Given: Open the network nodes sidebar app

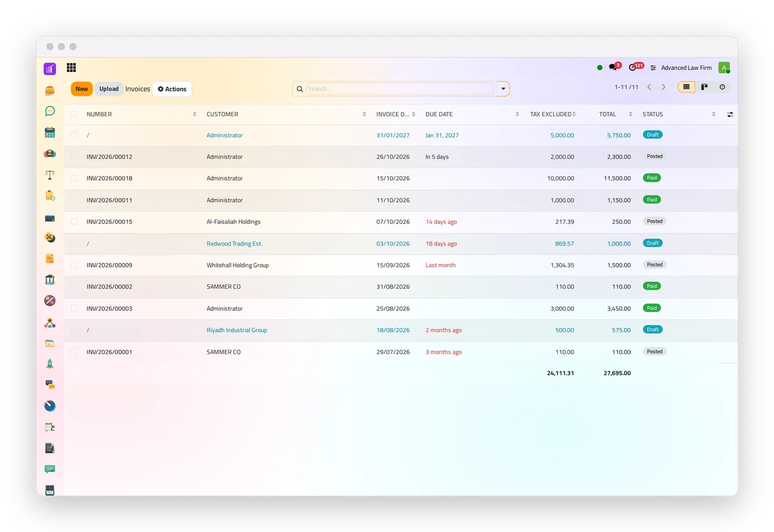Looking at the screenshot, I should 50,323.
